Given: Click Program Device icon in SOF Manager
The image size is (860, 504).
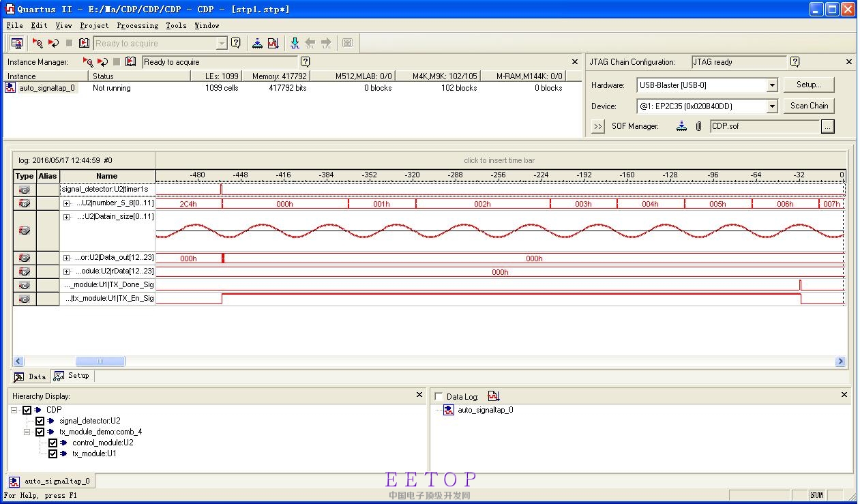Looking at the screenshot, I should coord(681,126).
